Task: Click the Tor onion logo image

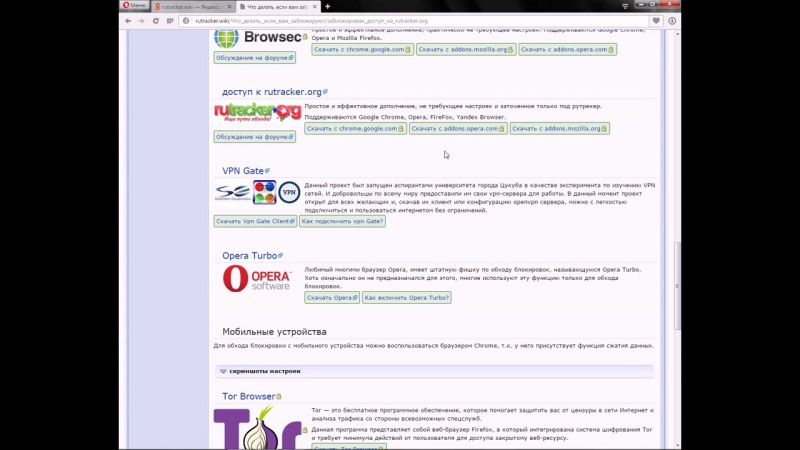Action: click(x=258, y=428)
